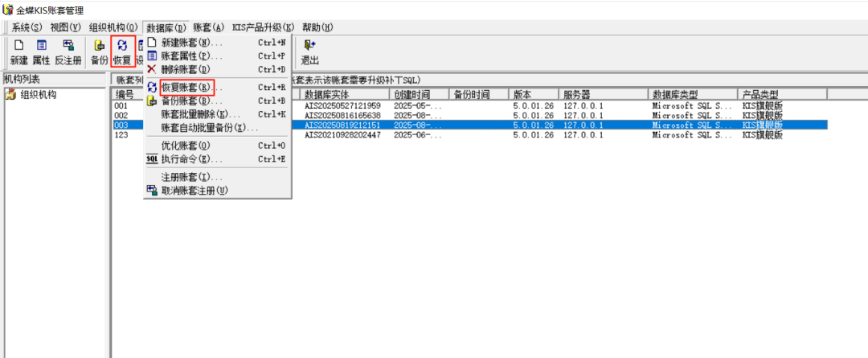Click the 反注册 toolbar button

[68, 52]
